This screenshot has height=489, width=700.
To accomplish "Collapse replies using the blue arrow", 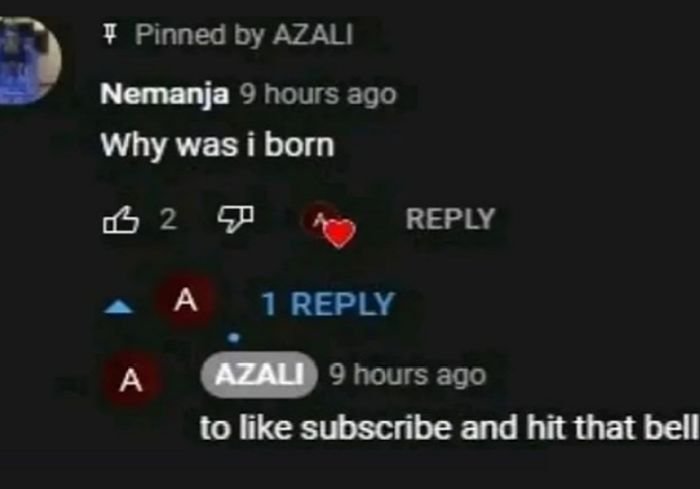I will 119,307.
